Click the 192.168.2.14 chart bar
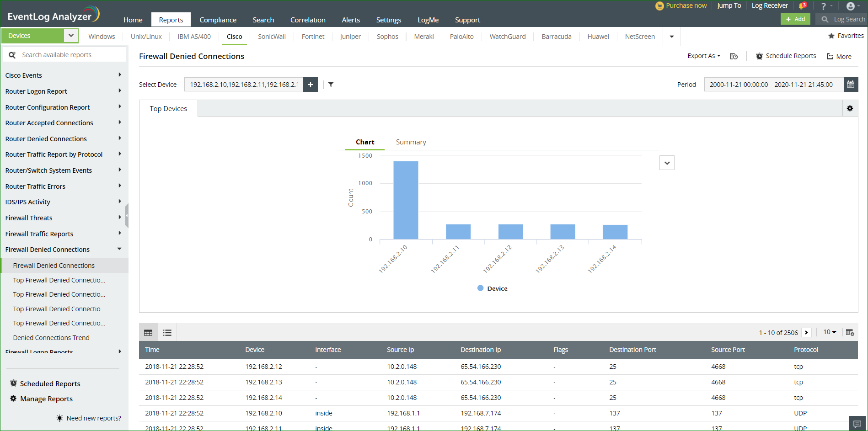 coord(615,232)
